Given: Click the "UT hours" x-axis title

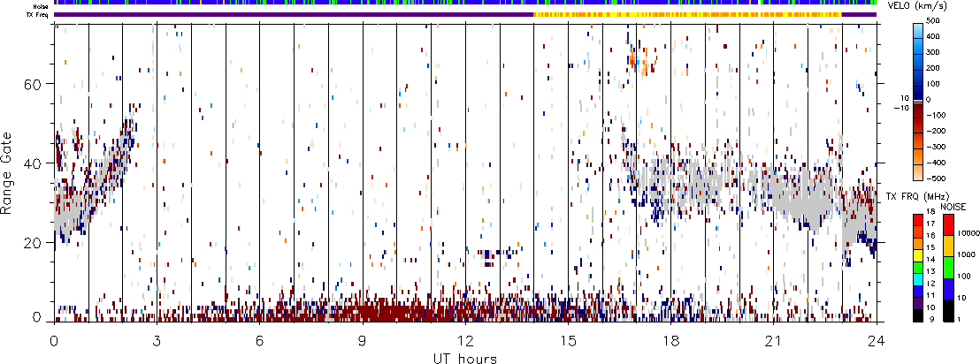Looking at the screenshot, I should (x=465, y=358).
